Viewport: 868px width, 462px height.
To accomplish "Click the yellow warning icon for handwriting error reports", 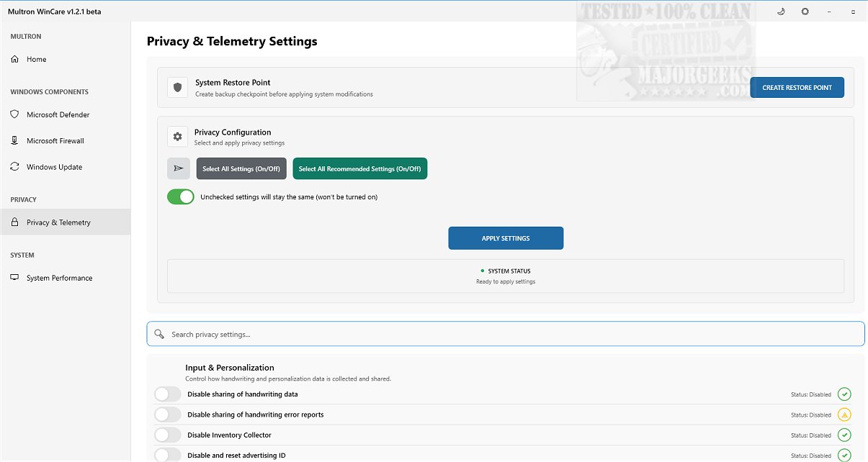I will click(x=844, y=415).
